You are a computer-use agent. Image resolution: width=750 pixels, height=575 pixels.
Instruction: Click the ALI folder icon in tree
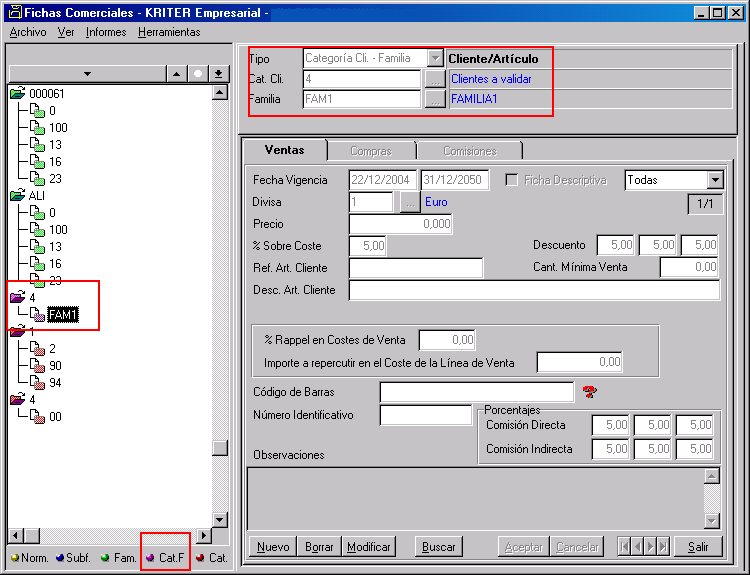coord(17,196)
